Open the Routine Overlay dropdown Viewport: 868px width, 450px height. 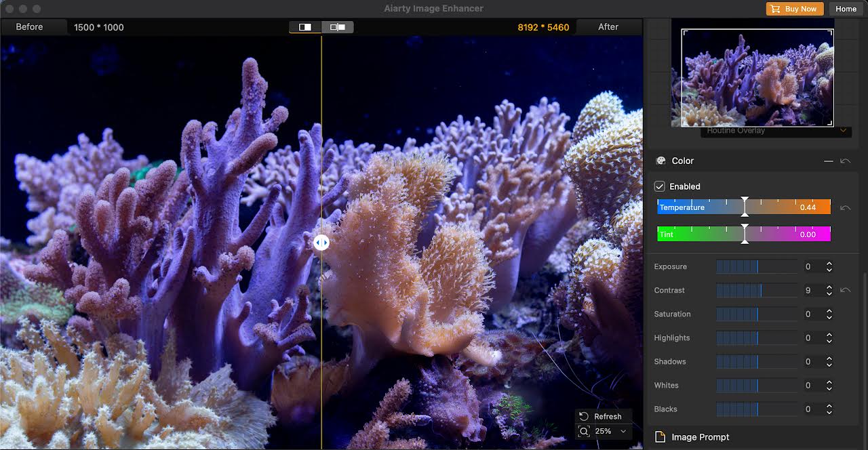844,130
